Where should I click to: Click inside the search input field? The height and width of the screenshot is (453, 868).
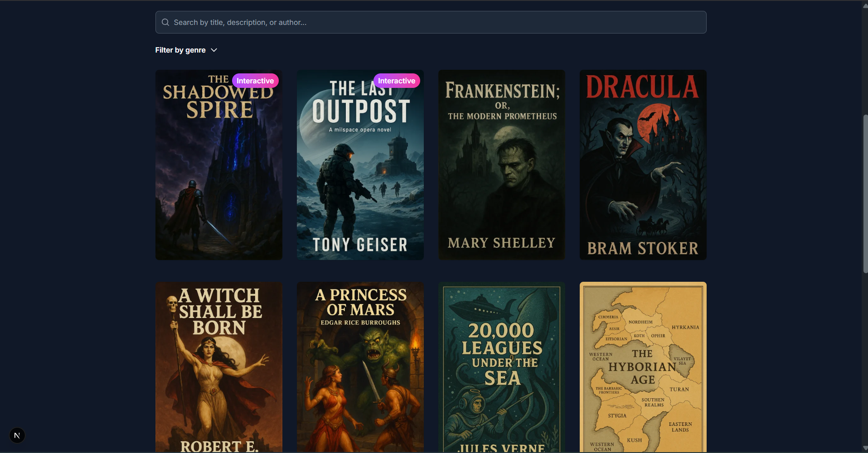coord(363,22)
